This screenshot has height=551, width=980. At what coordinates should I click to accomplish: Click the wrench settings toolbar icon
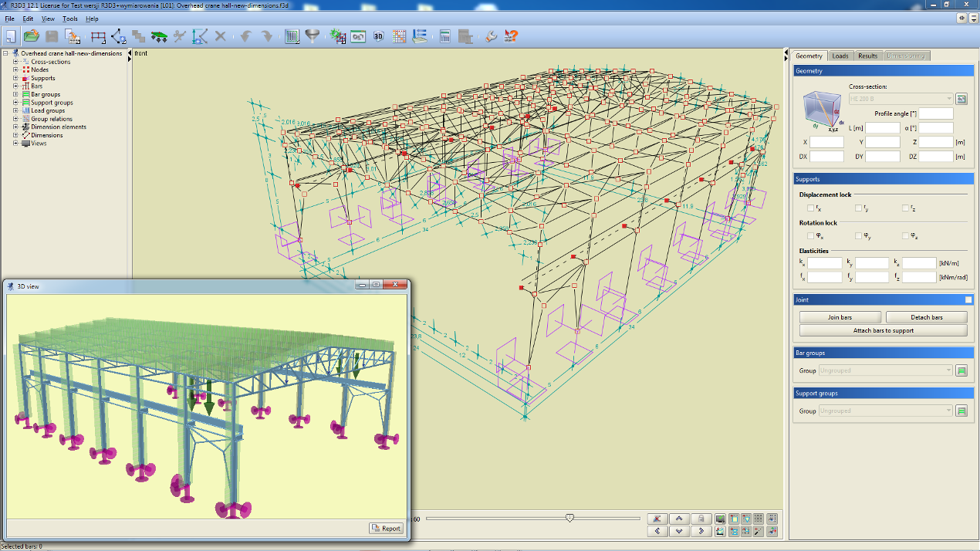(x=492, y=35)
